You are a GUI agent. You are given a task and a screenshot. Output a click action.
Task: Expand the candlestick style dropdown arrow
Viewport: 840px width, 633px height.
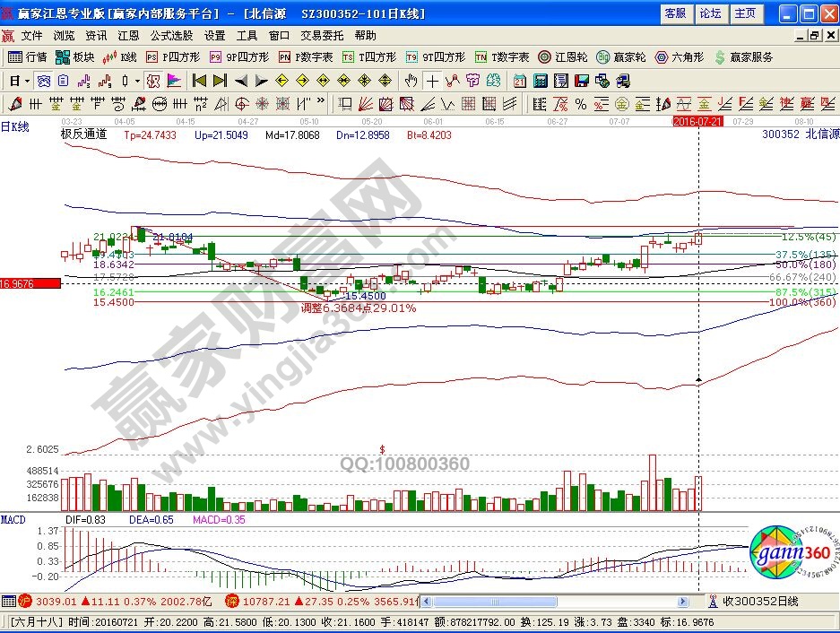137,80
